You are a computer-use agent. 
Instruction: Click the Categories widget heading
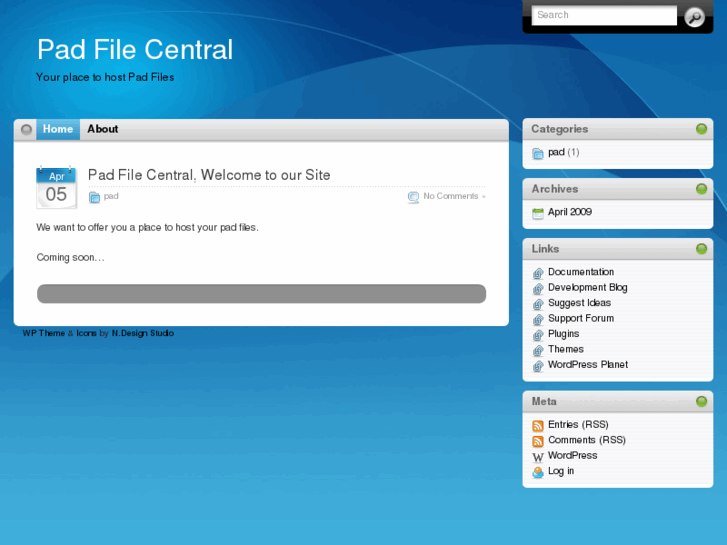point(560,129)
